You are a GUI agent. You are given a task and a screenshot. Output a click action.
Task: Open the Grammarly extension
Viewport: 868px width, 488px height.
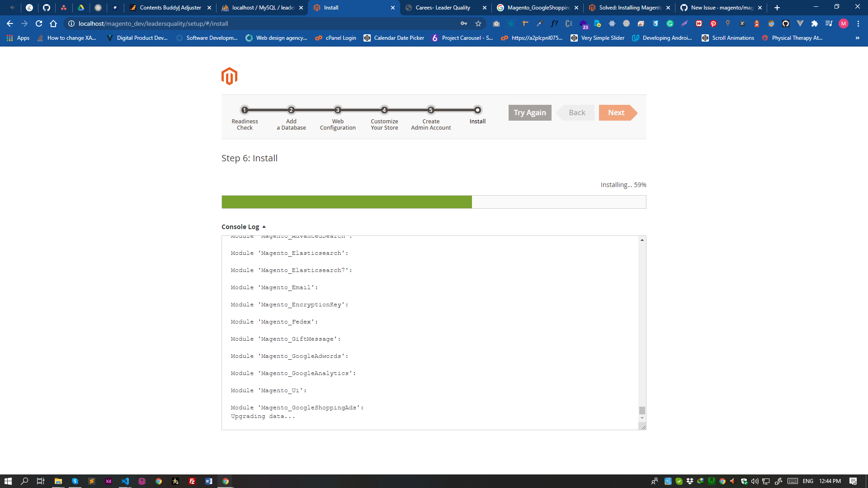coord(670,23)
